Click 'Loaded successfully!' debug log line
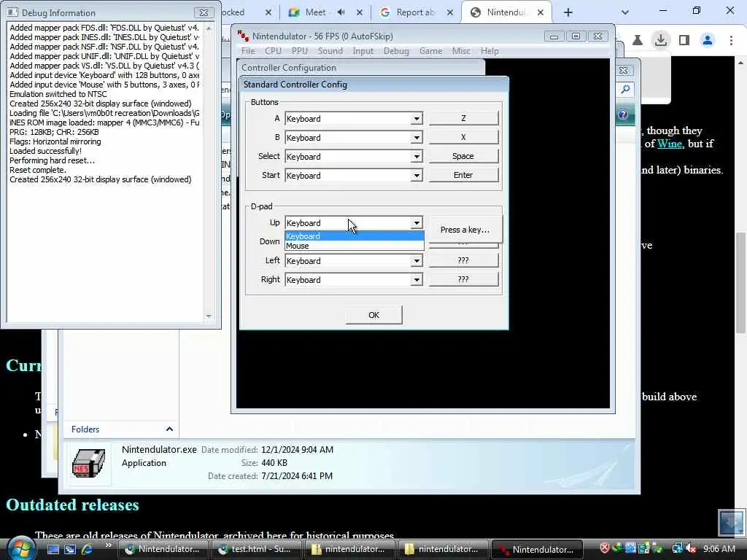 click(x=46, y=151)
